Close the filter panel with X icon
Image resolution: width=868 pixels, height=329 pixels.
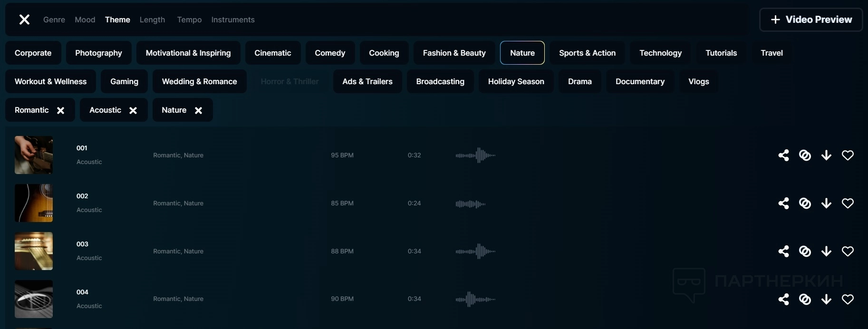tap(24, 19)
